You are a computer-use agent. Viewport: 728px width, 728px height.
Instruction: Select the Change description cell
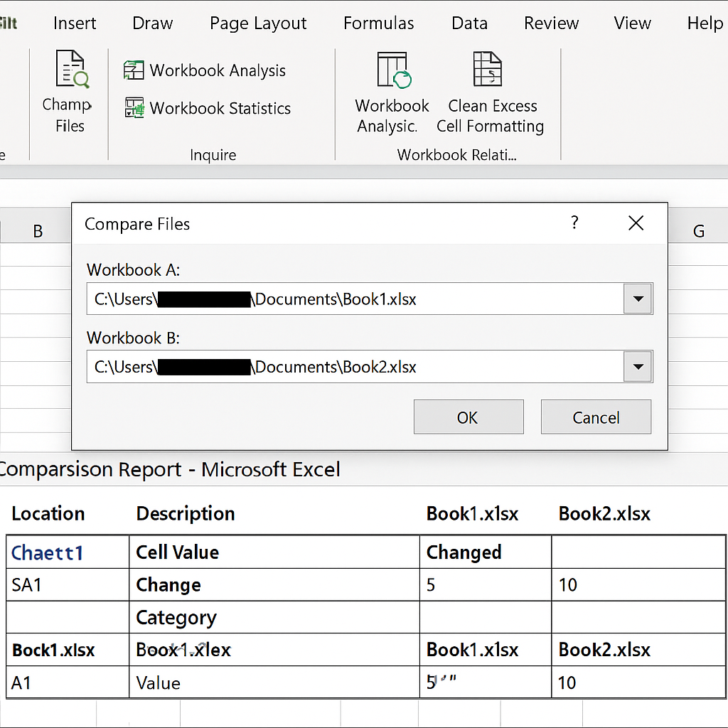(274, 585)
